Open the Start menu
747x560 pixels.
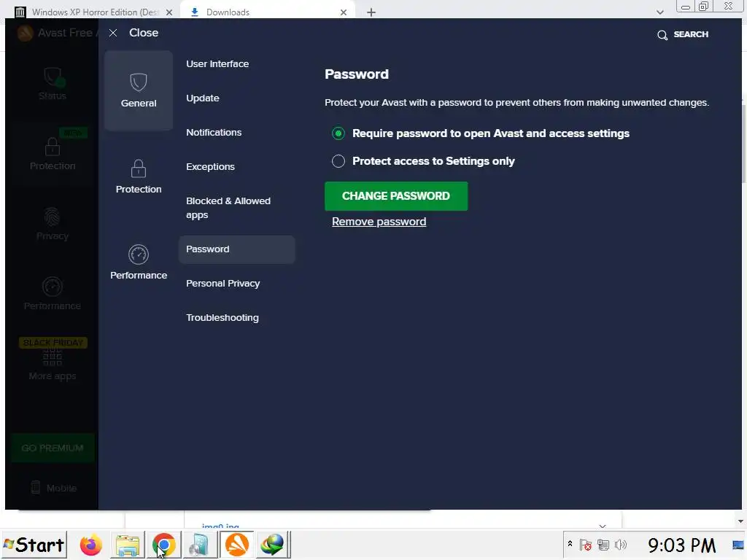[x=34, y=545]
